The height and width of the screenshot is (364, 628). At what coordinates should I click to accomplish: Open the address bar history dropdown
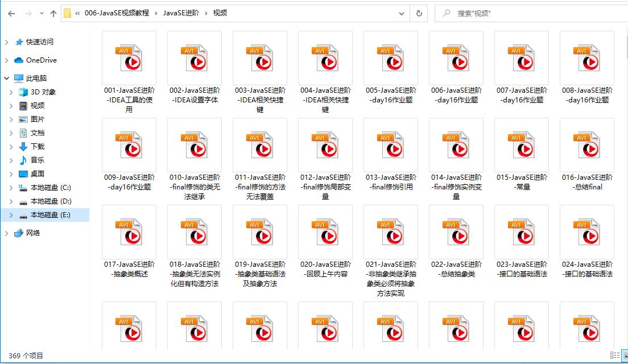[x=401, y=14]
